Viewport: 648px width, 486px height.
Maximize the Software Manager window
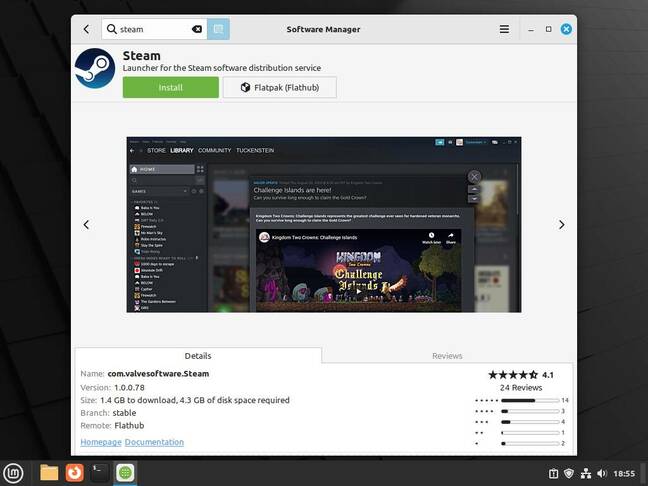point(548,29)
